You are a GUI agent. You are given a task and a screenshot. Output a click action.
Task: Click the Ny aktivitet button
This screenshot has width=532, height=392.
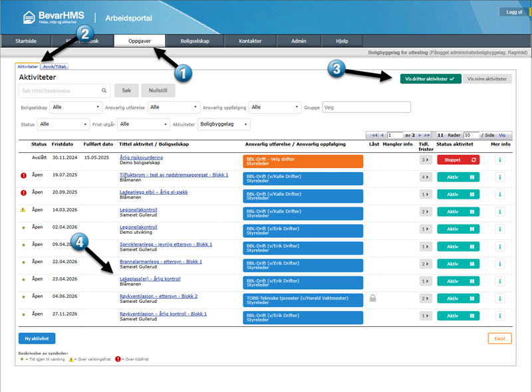click(37, 338)
